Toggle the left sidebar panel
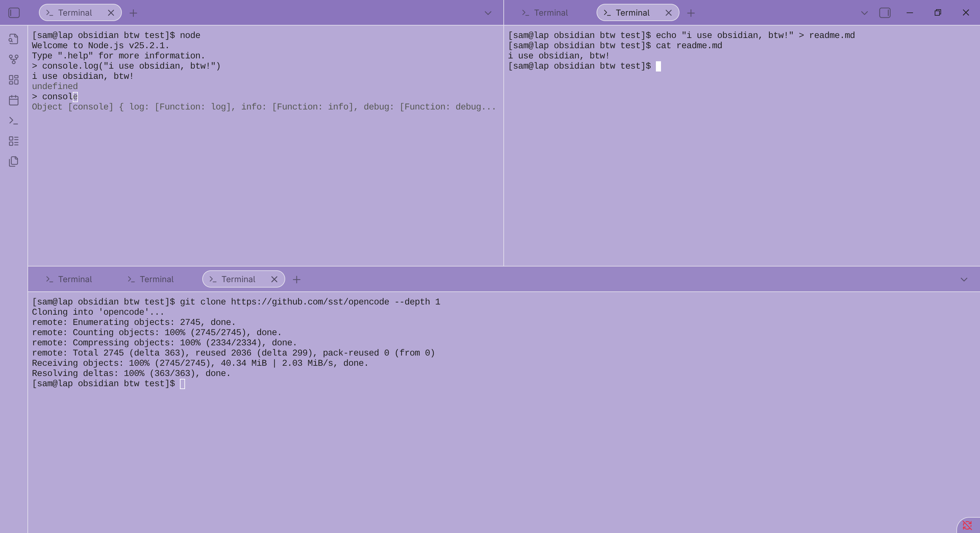Image resolution: width=980 pixels, height=533 pixels. [14, 13]
